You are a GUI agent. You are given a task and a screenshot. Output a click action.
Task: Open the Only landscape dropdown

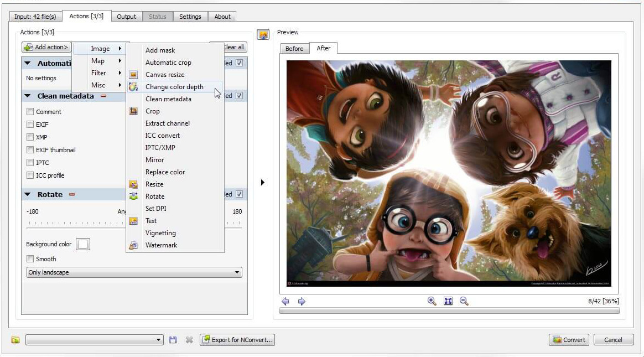coord(134,272)
